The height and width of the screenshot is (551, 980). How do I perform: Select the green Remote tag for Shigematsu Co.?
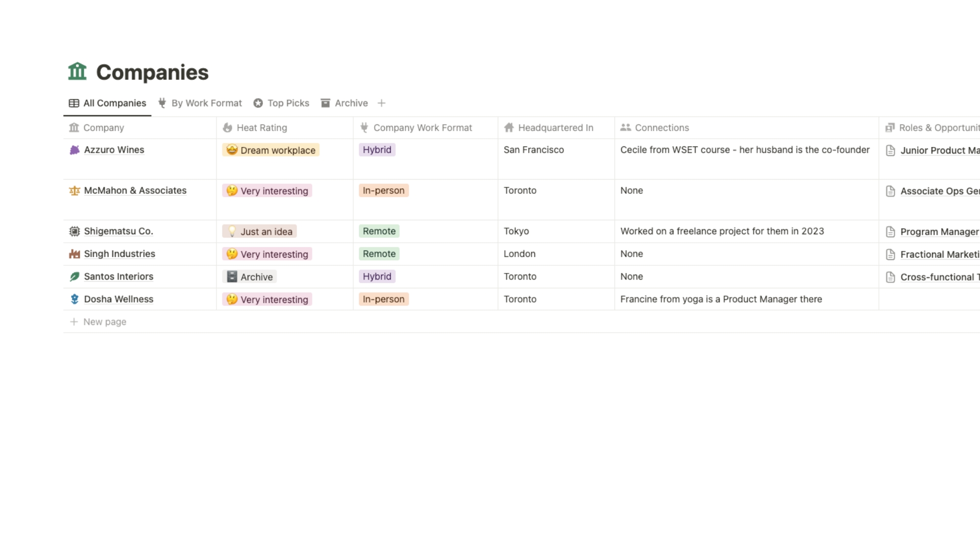pos(379,231)
